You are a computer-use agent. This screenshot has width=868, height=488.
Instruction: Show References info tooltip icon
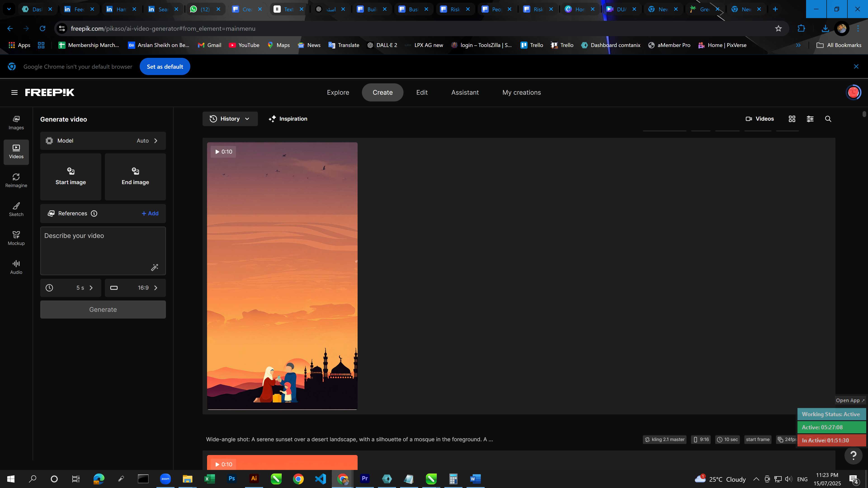pos(94,213)
